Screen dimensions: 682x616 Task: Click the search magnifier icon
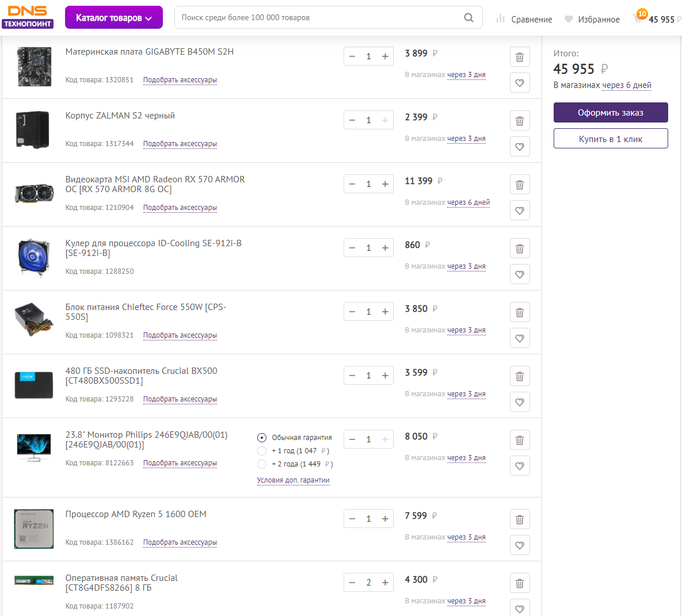pos(469,18)
